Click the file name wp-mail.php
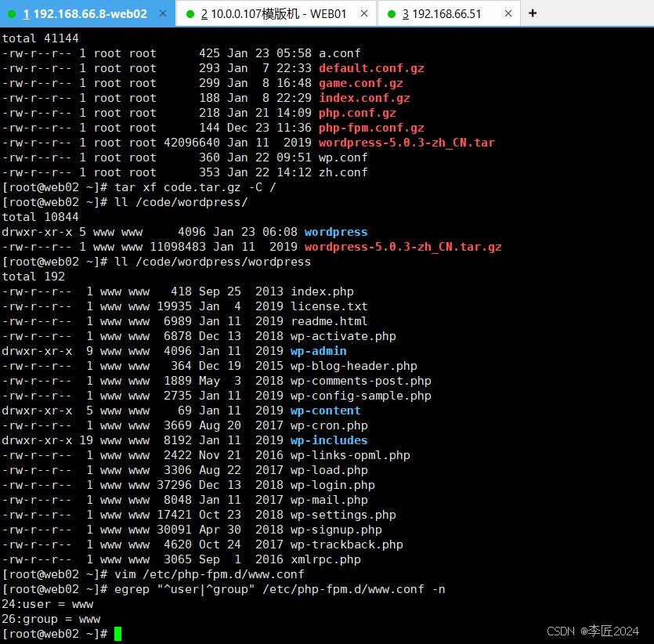Image resolution: width=654 pixels, height=644 pixels. click(x=329, y=500)
